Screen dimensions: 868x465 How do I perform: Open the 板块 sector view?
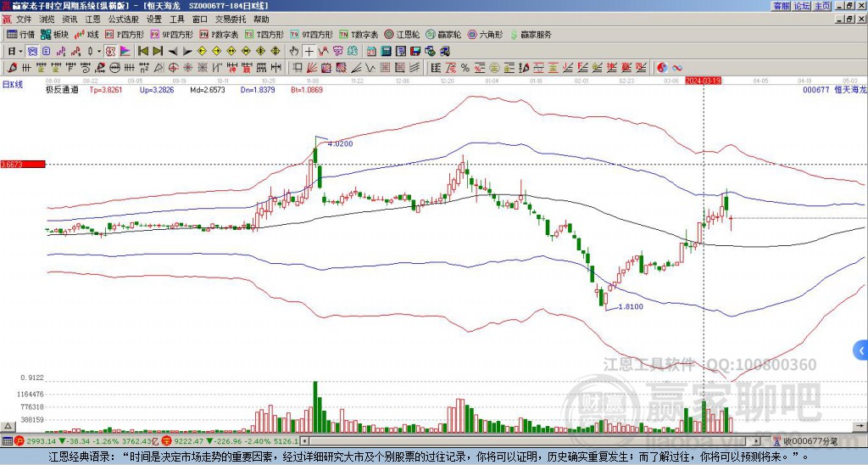coord(54,34)
